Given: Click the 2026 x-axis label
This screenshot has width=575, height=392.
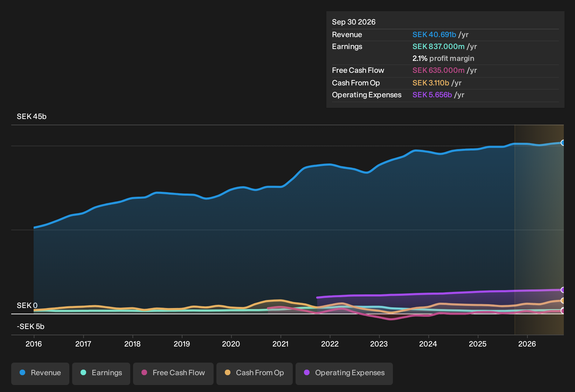Looking at the screenshot, I should tap(527, 344).
